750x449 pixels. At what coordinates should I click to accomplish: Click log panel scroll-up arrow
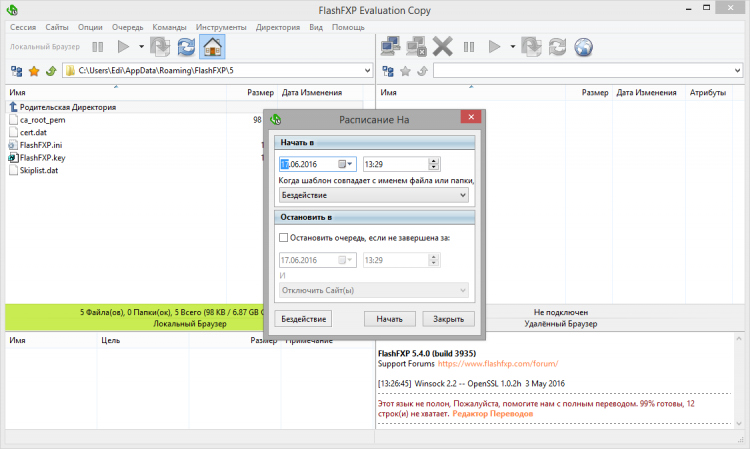pos(739,339)
